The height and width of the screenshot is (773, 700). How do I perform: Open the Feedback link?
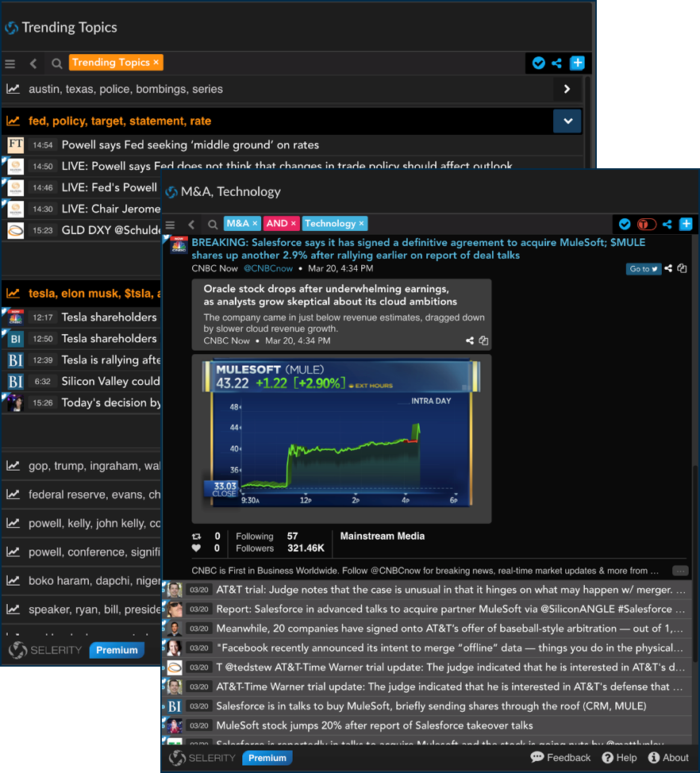click(560, 758)
